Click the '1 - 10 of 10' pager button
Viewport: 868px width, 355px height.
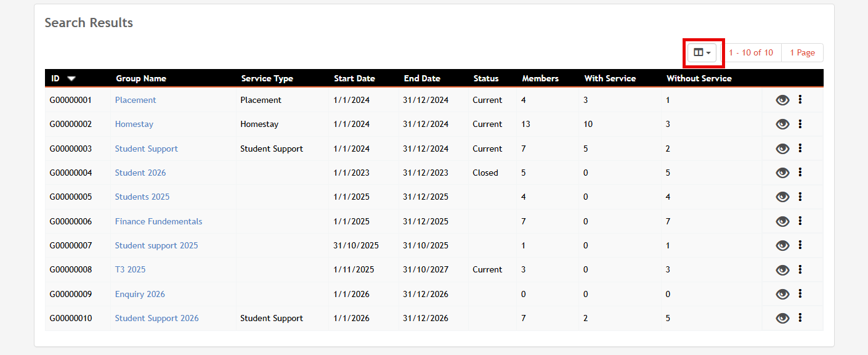pyautogui.click(x=751, y=52)
